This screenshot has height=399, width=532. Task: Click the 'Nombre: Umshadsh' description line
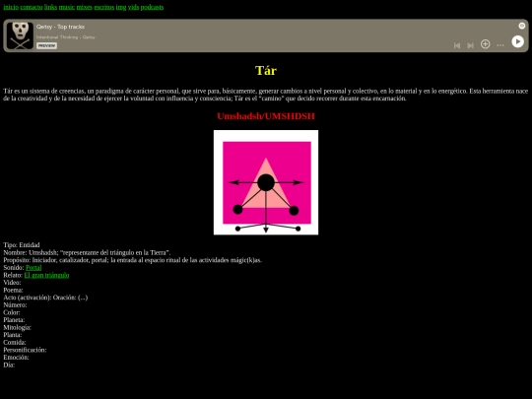(x=87, y=253)
